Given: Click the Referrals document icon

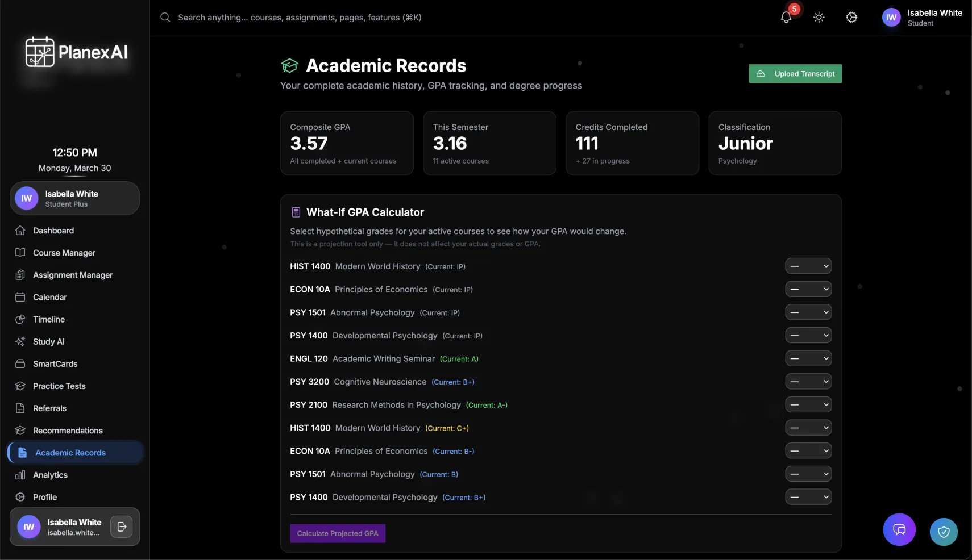Looking at the screenshot, I should tap(20, 408).
